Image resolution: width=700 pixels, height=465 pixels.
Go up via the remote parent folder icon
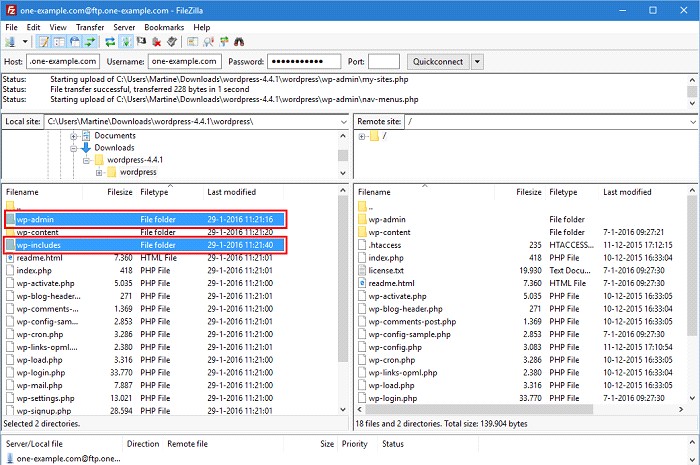pos(362,207)
